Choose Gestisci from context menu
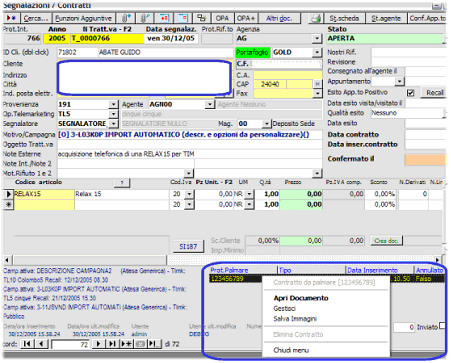 [284, 308]
